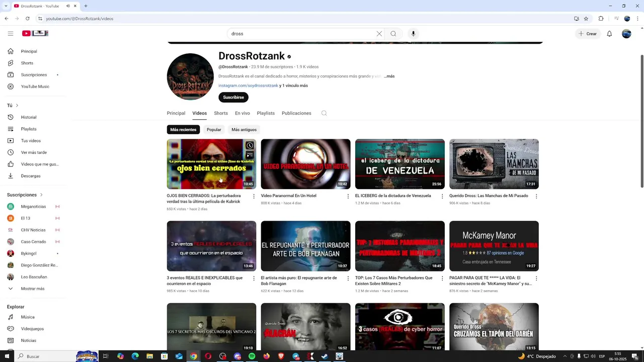Click the page vertical scrollbar
The image size is (644, 362).
click(x=641, y=121)
